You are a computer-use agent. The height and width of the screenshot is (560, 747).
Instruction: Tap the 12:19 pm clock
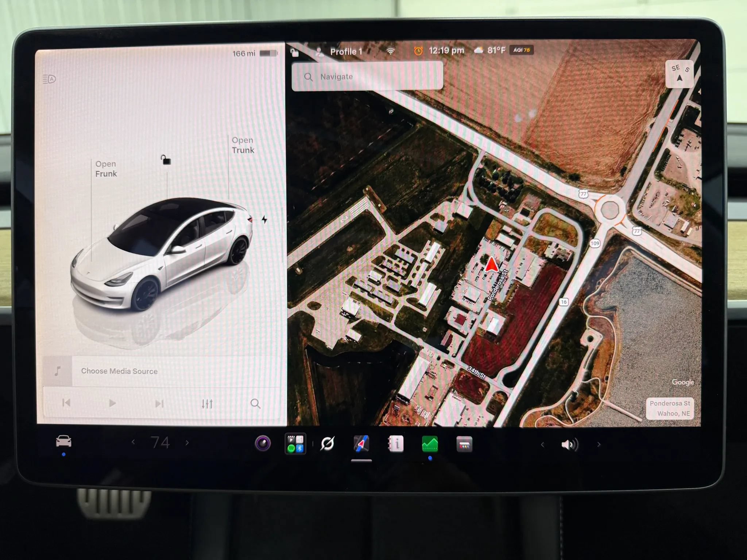(x=446, y=51)
